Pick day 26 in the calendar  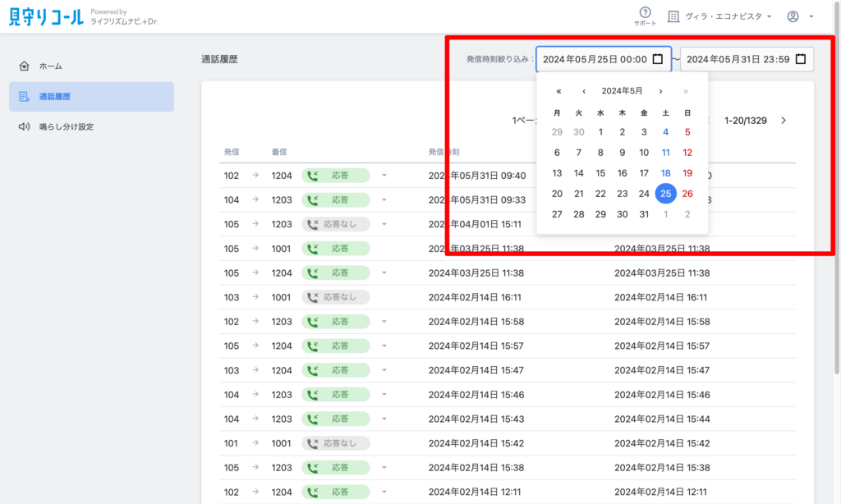tap(687, 194)
